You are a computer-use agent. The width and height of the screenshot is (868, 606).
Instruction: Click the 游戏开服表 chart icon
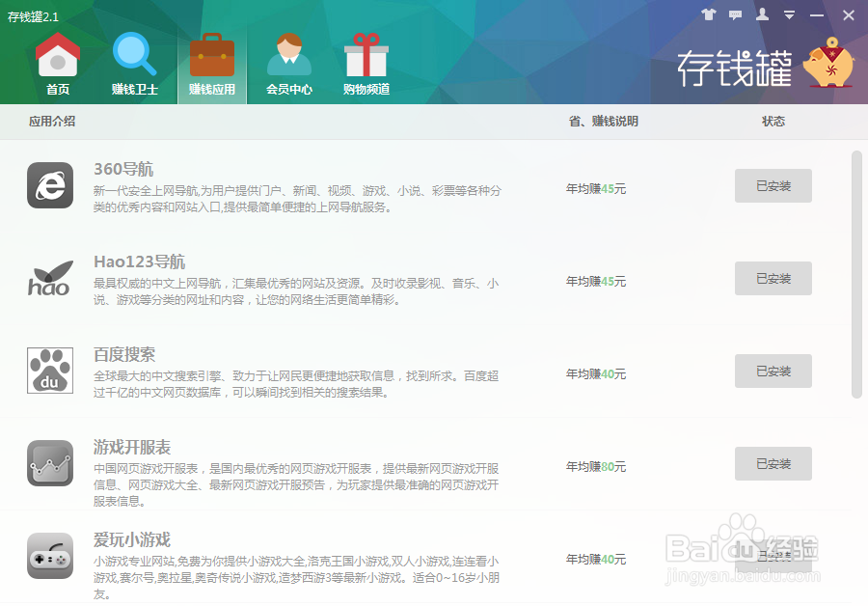coord(50,463)
